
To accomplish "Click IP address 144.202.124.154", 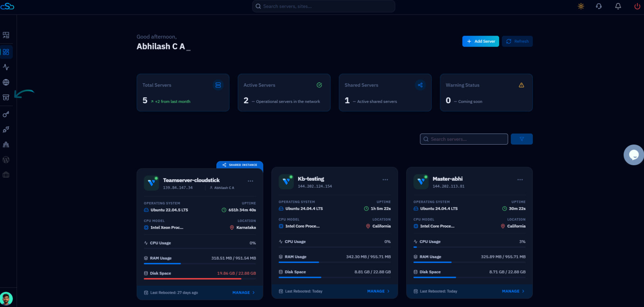I will click(x=315, y=186).
